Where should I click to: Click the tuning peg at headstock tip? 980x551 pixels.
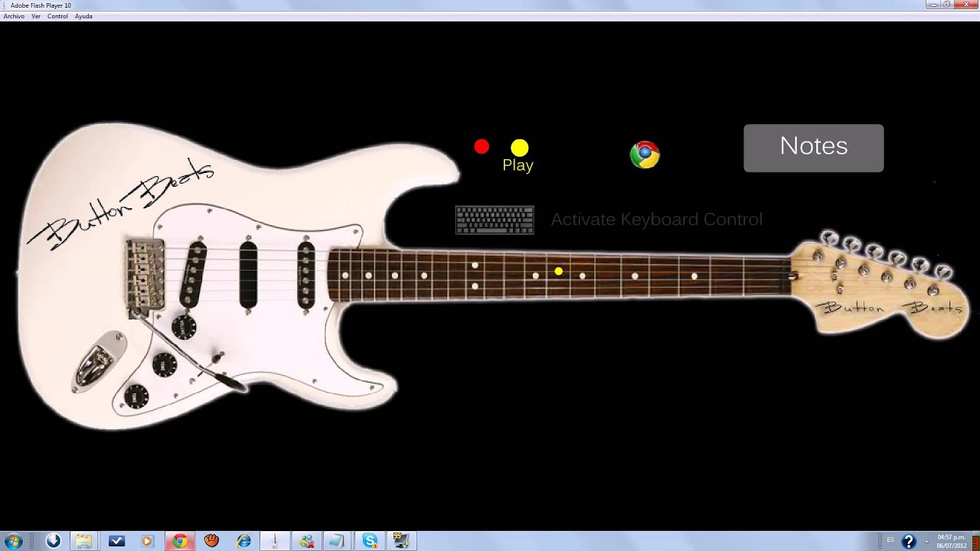[x=943, y=272]
